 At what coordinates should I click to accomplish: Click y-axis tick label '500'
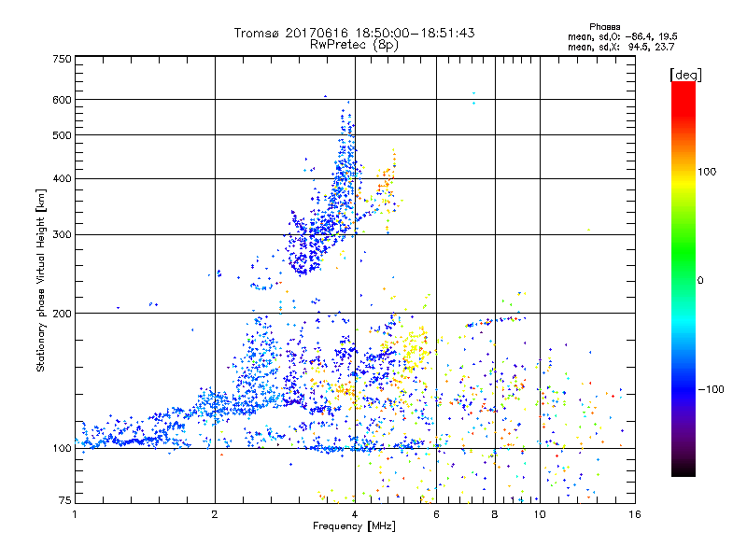[63, 135]
